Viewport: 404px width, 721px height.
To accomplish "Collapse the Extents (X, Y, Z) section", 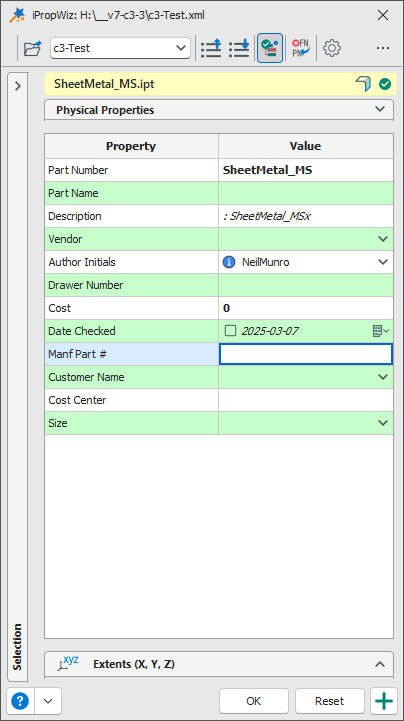I will point(219,664).
